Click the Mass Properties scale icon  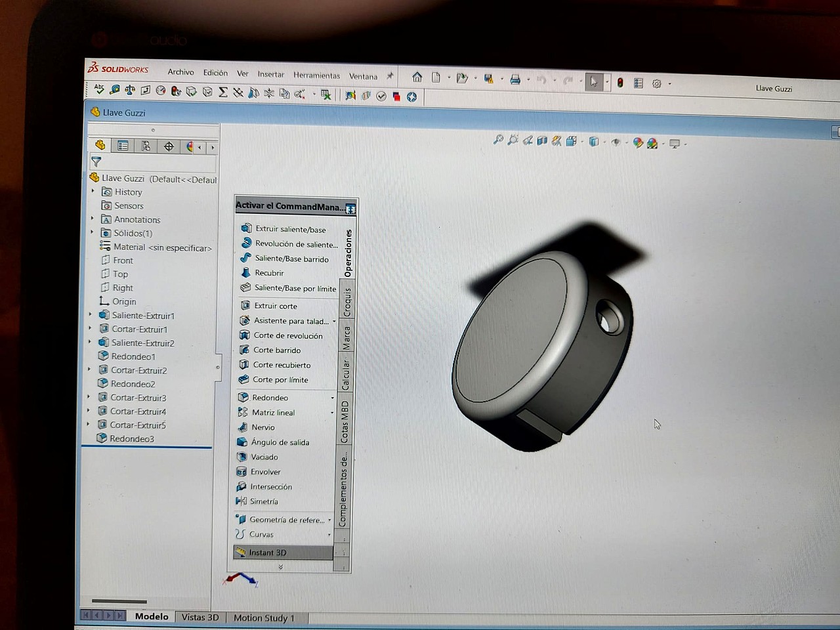click(x=130, y=89)
